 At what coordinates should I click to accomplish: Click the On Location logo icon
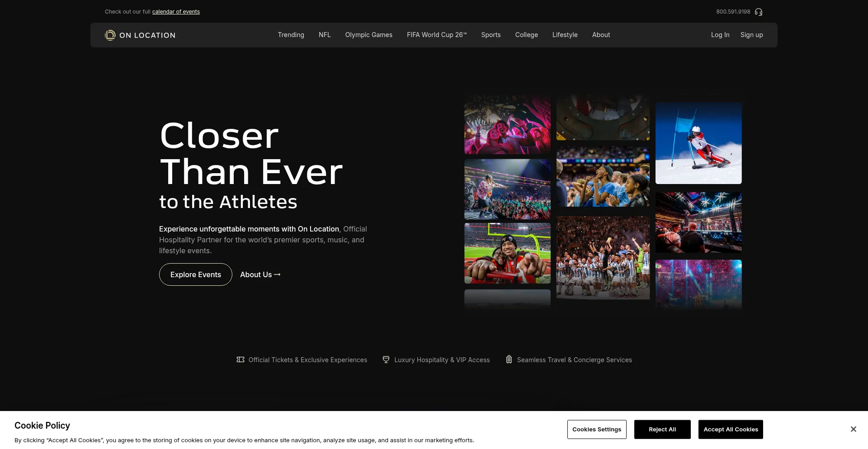110,35
